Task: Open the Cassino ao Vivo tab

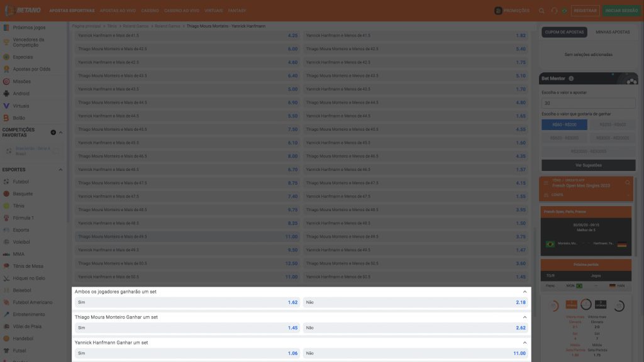Action: [182, 11]
